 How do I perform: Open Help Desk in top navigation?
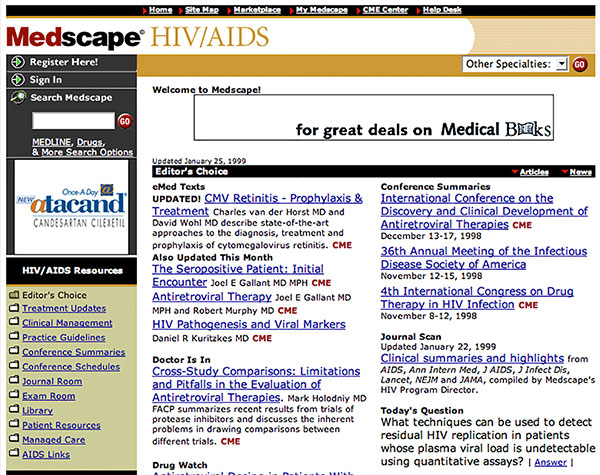tap(442, 10)
